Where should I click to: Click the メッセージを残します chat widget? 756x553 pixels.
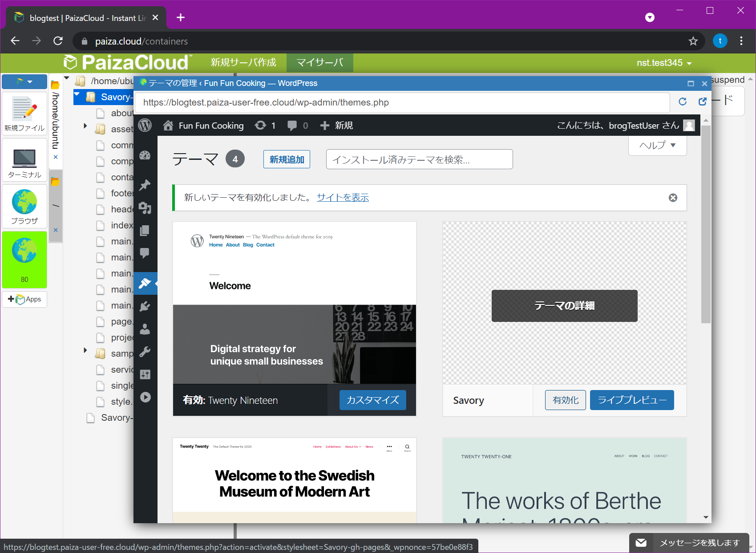[x=689, y=543]
